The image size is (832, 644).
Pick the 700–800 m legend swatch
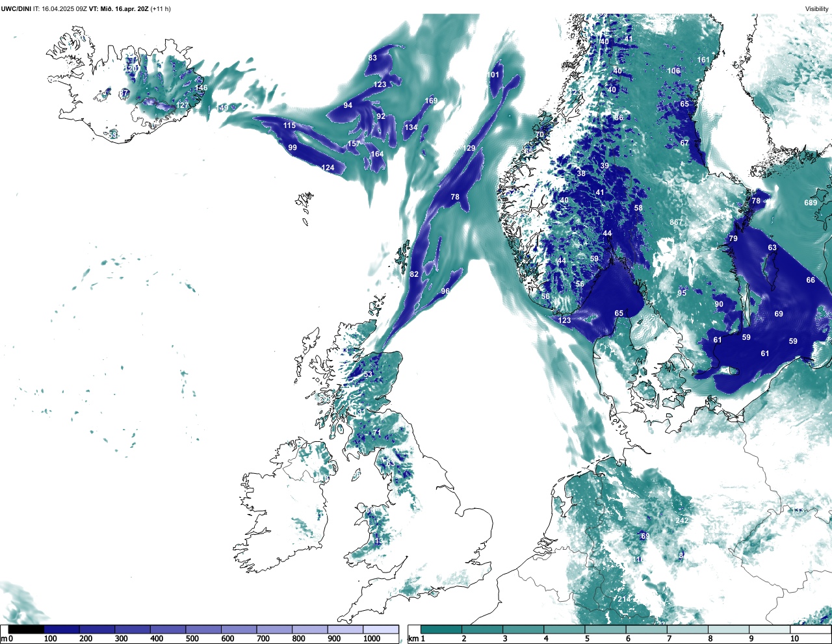pyautogui.click(x=274, y=629)
